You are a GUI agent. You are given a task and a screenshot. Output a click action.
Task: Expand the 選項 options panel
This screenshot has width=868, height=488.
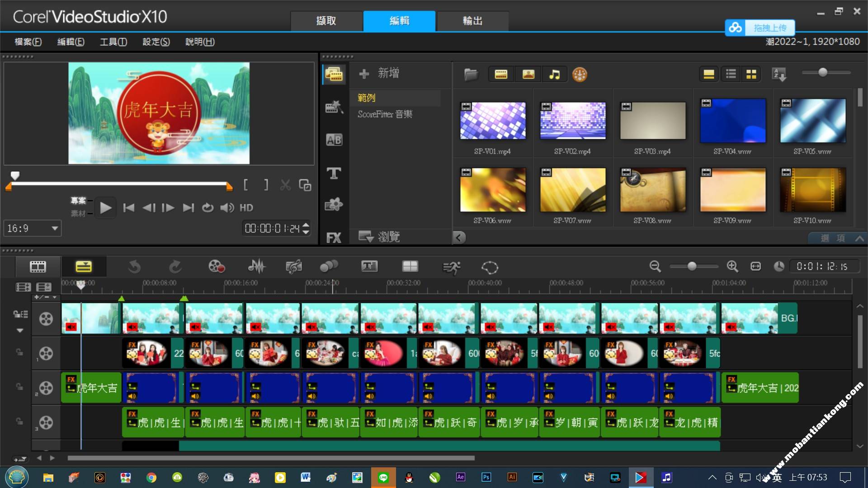(x=838, y=238)
